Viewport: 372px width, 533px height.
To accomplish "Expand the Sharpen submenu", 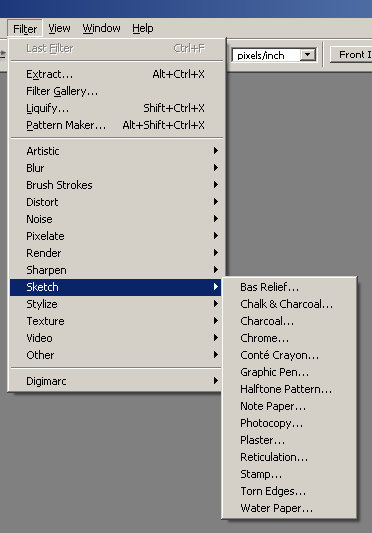I will pyautogui.click(x=116, y=270).
